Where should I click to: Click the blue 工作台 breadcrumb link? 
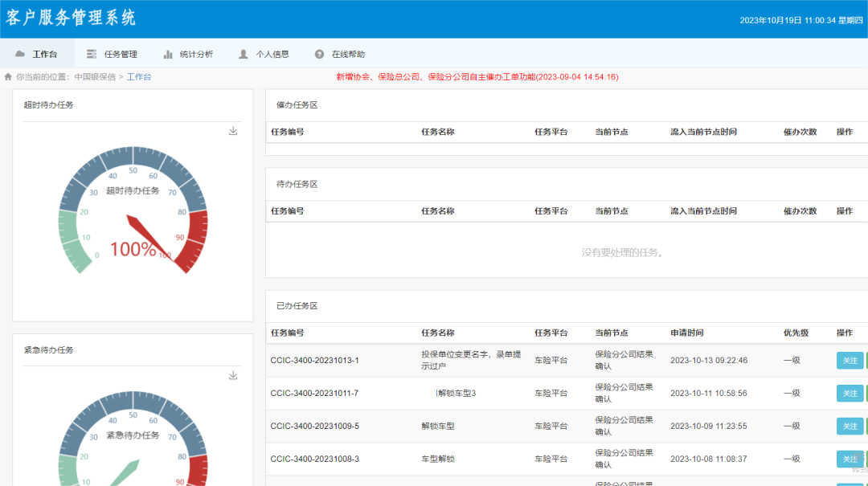coord(139,77)
